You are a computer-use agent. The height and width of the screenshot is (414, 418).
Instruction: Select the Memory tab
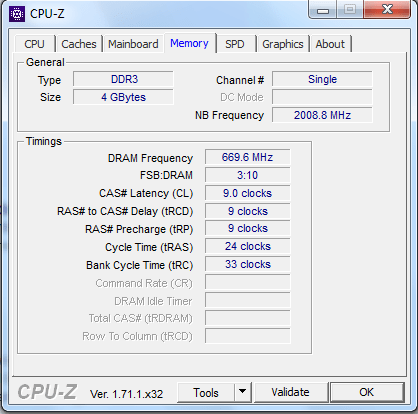[x=189, y=43]
